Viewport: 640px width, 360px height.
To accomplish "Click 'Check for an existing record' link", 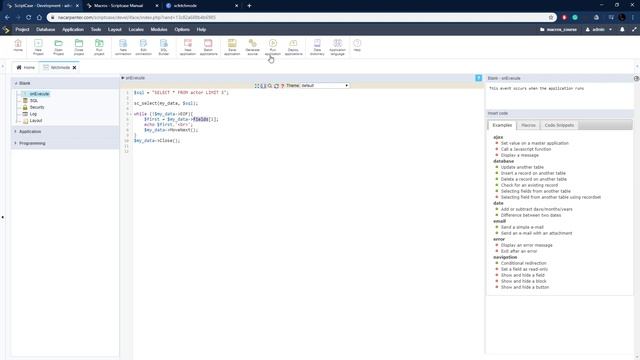I will tap(529, 185).
